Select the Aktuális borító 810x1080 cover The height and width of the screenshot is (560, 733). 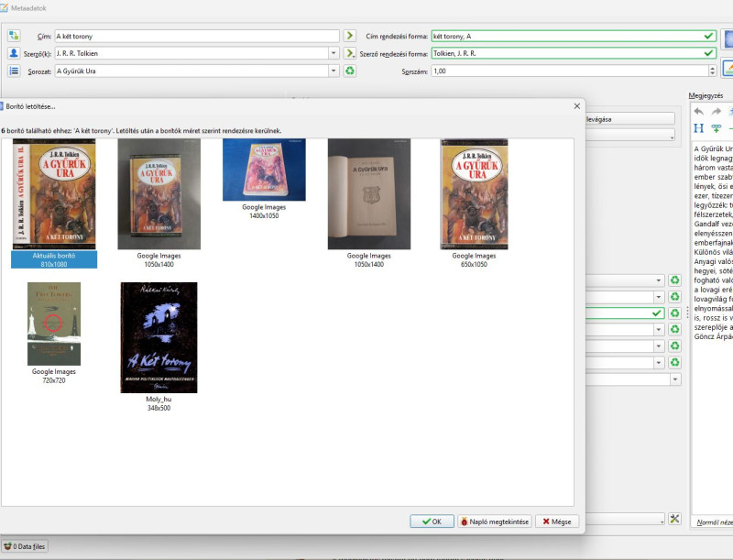pos(54,203)
